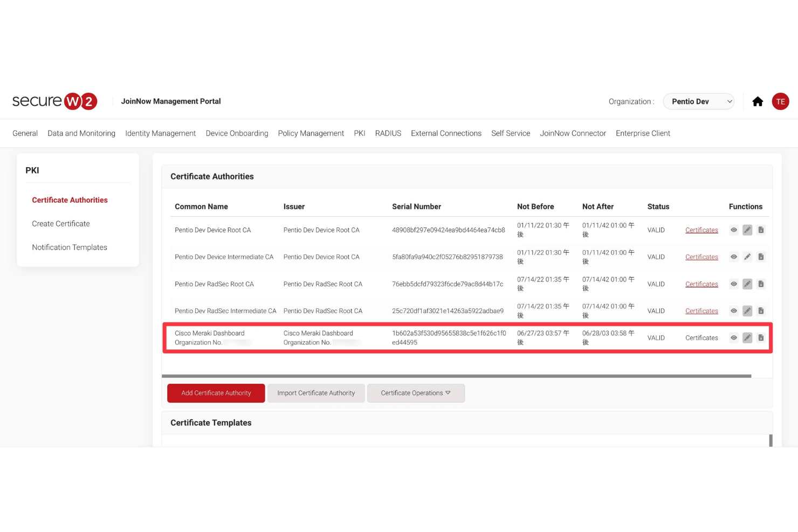The image size is (798, 532).
Task: Click the Not After column header
Action: point(598,206)
